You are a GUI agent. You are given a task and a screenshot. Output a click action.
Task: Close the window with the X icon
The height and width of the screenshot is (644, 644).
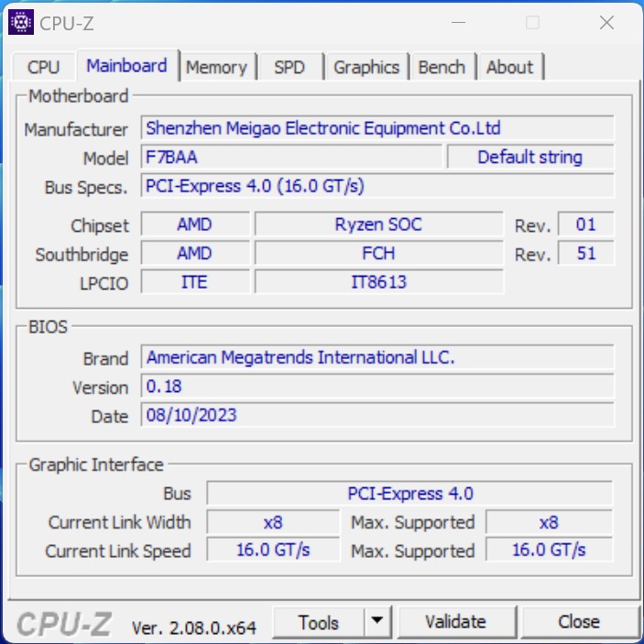pyautogui.click(x=606, y=23)
